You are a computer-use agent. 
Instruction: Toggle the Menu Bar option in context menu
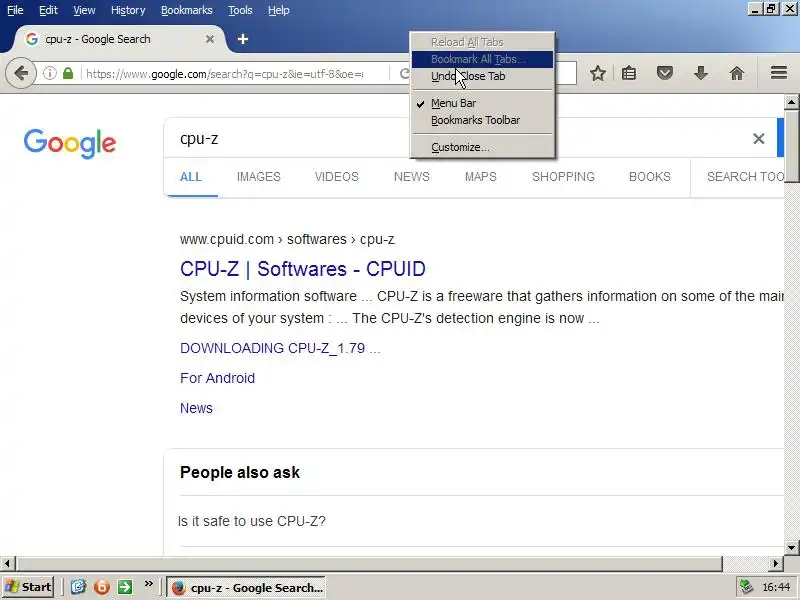click(482, 103)
